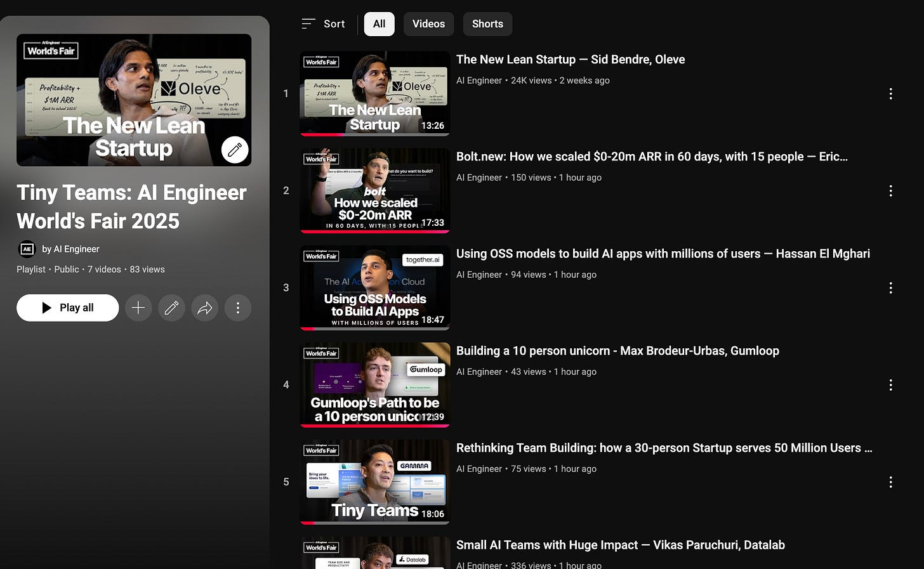Open video title Small AI Teams with Huge Impact
This screenshot has width=924, height=569.
(621, 545)
